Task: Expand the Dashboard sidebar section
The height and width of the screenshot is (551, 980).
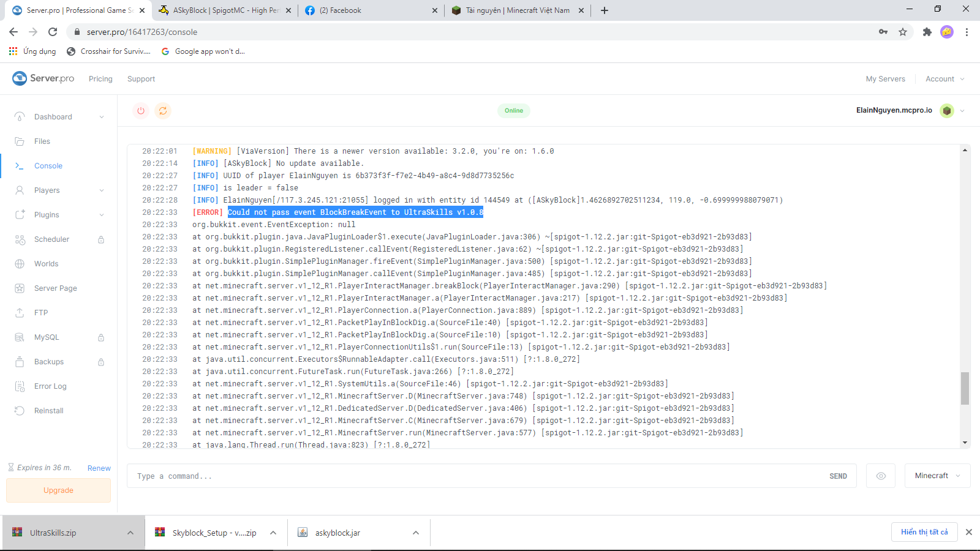Action: pyautogui.click(x=102, y=117)
